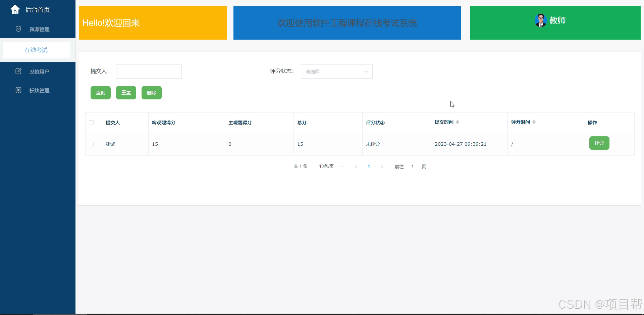Focus the 提交人 input field

(149, 72)
